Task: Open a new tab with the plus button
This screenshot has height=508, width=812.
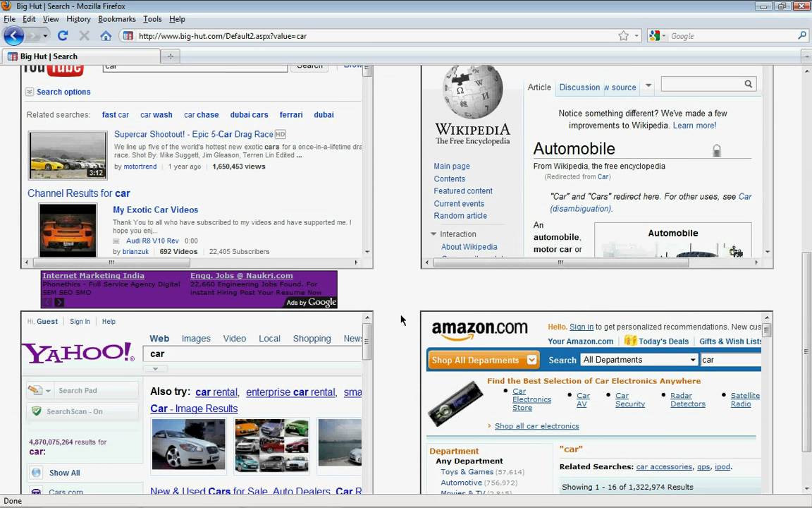Action: tap(170, 56)
